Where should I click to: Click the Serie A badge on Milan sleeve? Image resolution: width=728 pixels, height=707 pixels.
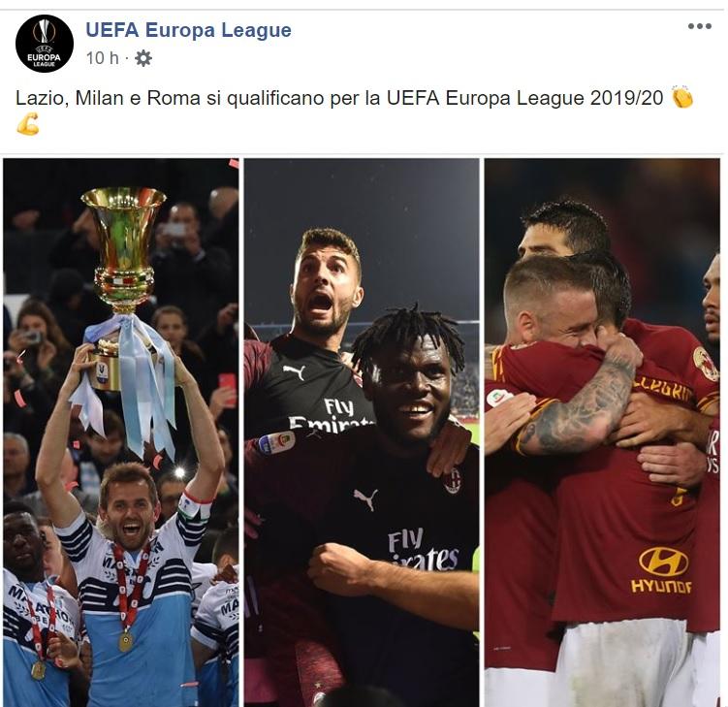[275, 442]
